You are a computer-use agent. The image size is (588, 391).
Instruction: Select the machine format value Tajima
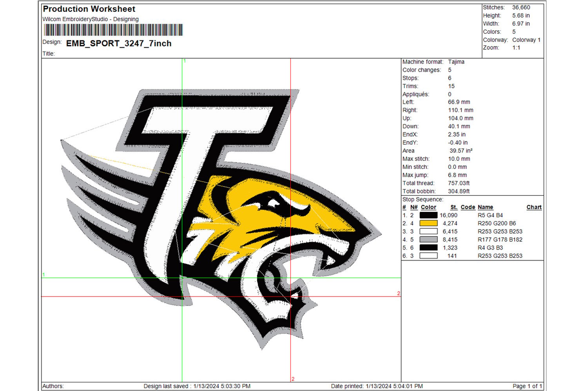tap(456, 62)
